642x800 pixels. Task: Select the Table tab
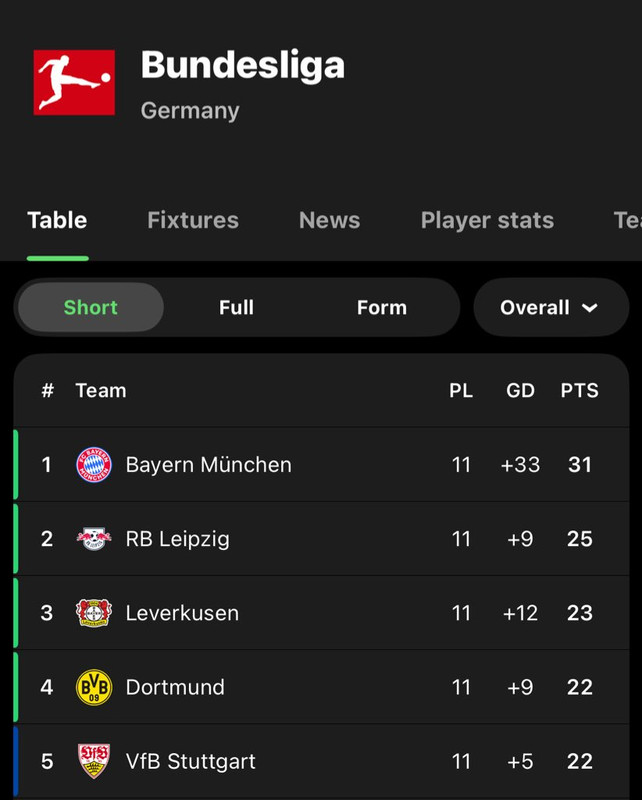pyautogui.click(x=57, y=220)
